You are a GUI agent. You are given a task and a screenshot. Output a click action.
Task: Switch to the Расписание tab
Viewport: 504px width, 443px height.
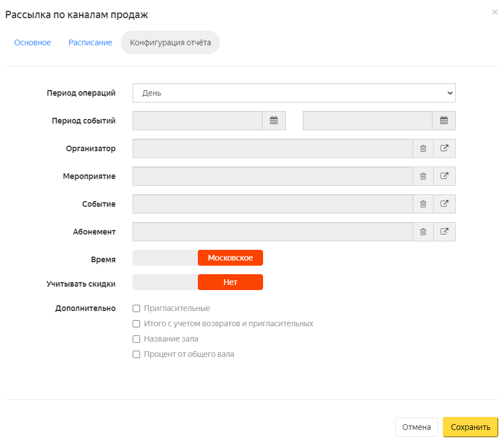[x=90, y=42]
